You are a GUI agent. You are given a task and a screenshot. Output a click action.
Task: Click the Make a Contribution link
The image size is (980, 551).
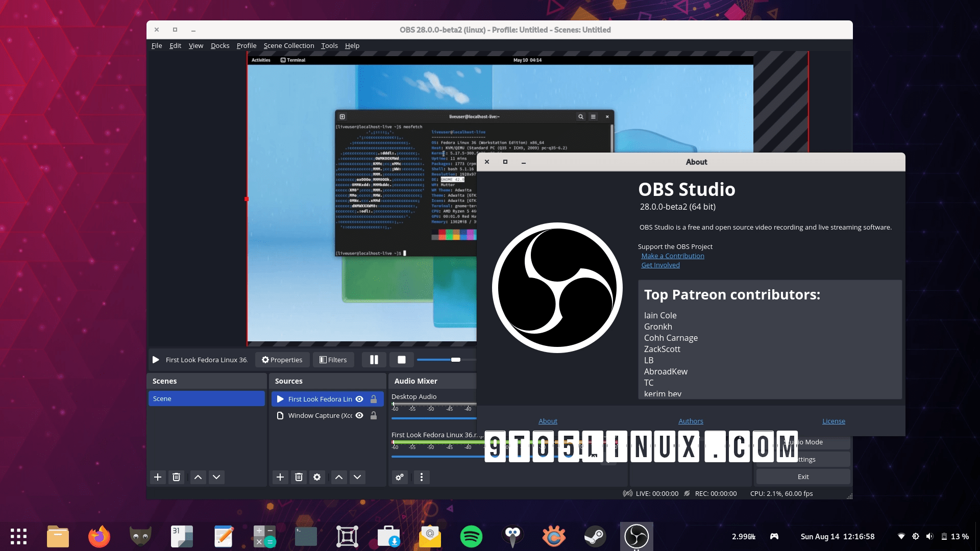672,256
